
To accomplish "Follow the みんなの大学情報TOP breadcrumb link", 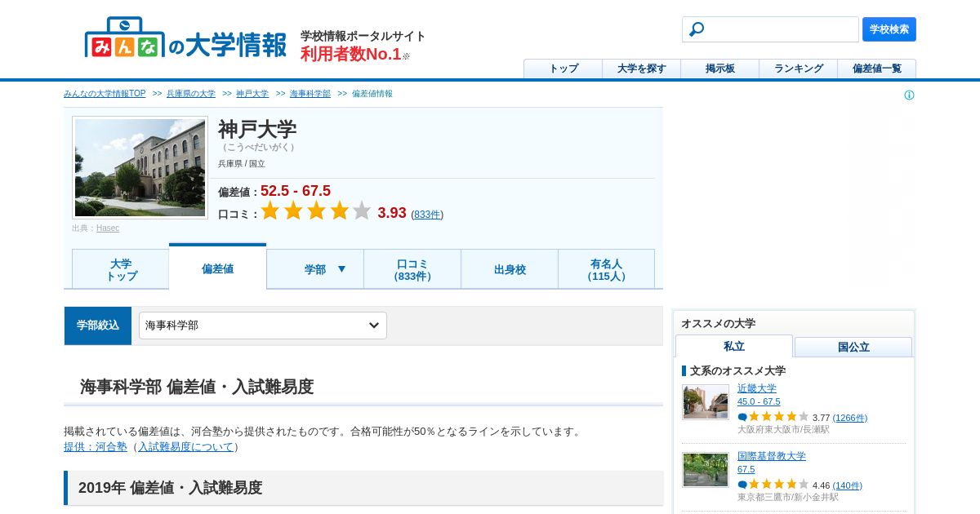I will coord(105,94).
